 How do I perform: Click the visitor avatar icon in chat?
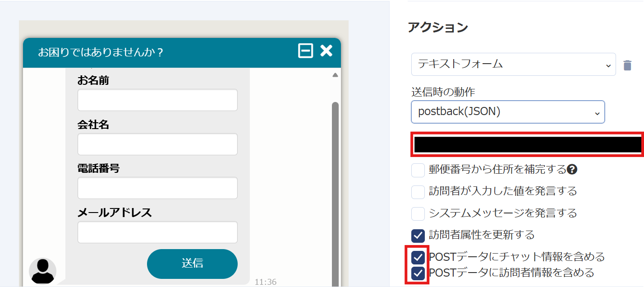(x=42, y=271)
